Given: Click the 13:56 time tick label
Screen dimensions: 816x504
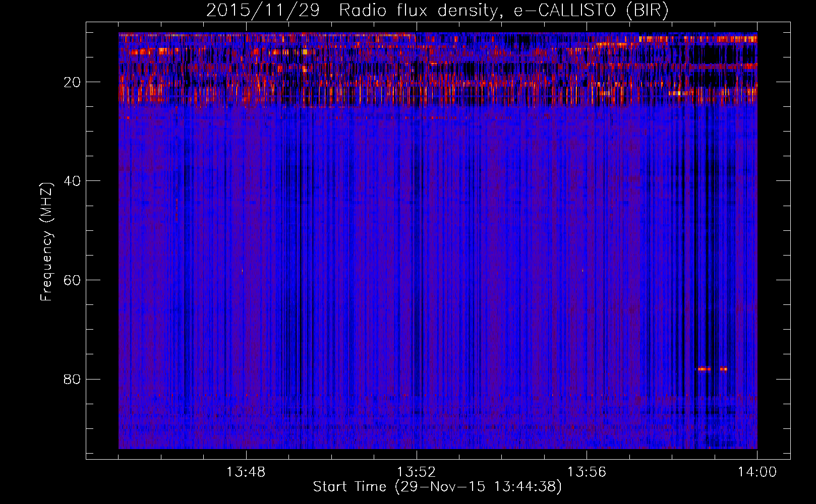Looking at the screenshot, I should coord(587,472).
